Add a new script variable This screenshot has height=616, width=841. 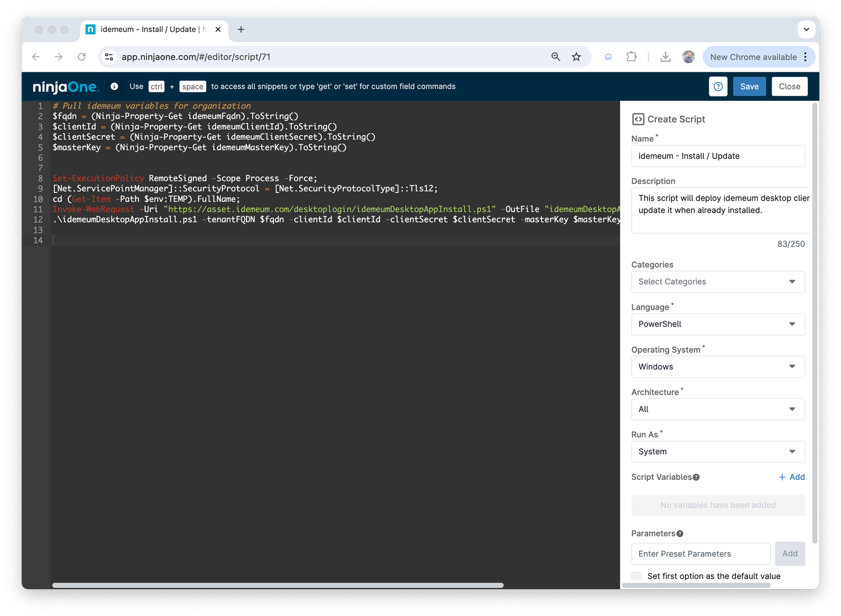pyautogui.click(x=792, y=477)
